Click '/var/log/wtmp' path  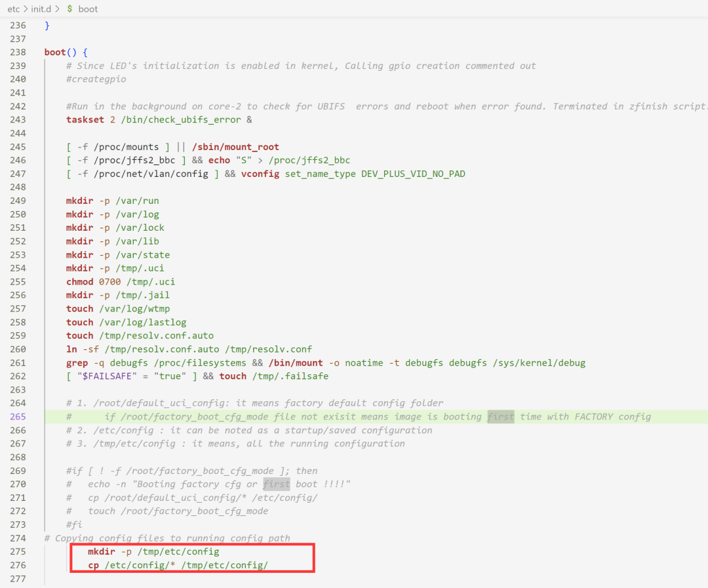point(134,309)
